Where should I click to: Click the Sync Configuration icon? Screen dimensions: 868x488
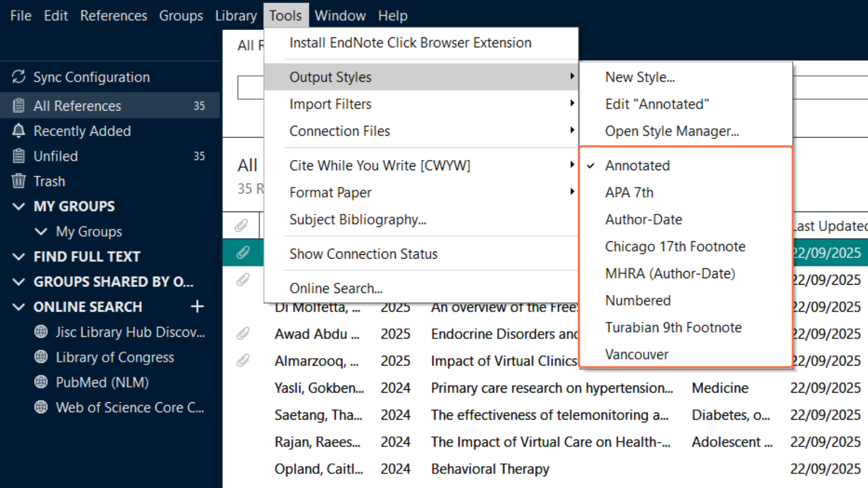(x=19, y=77)
